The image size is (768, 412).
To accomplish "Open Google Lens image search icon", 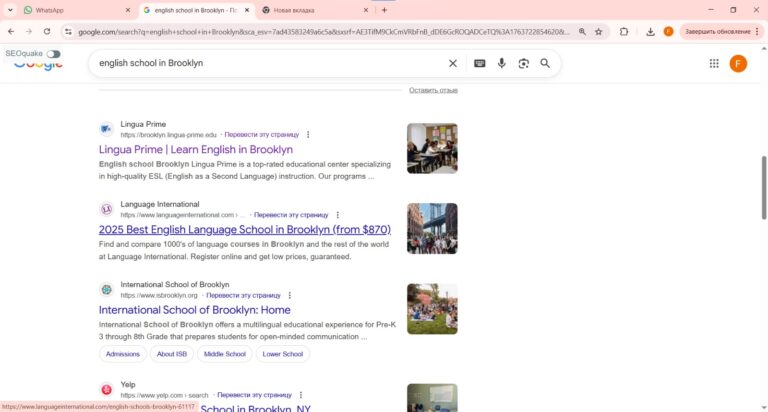I will coord(523,63).
